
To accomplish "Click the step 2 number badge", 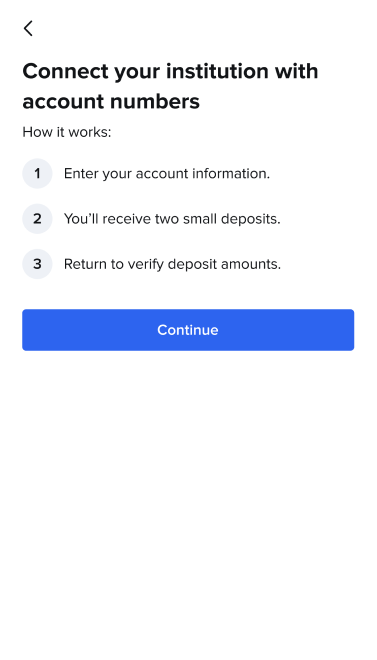I will pyautogui.click(x=37, y=219).
